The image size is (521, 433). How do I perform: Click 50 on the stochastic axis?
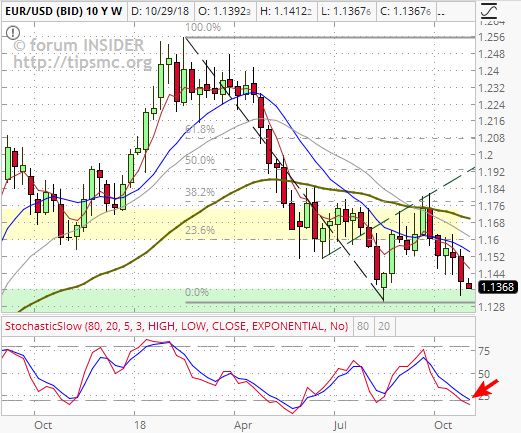pos(484,374)
